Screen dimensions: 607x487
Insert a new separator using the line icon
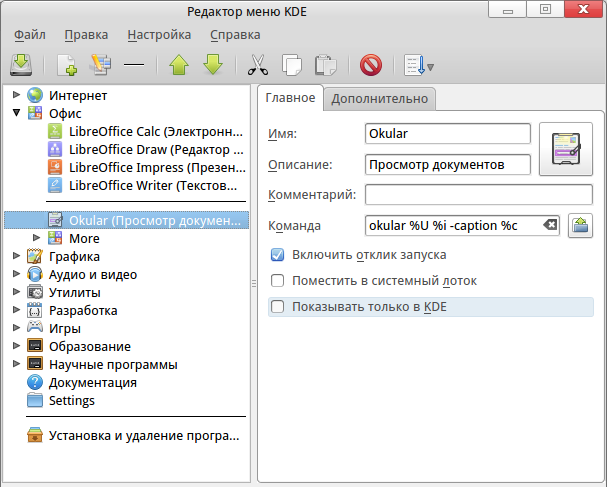pos(134,65)
